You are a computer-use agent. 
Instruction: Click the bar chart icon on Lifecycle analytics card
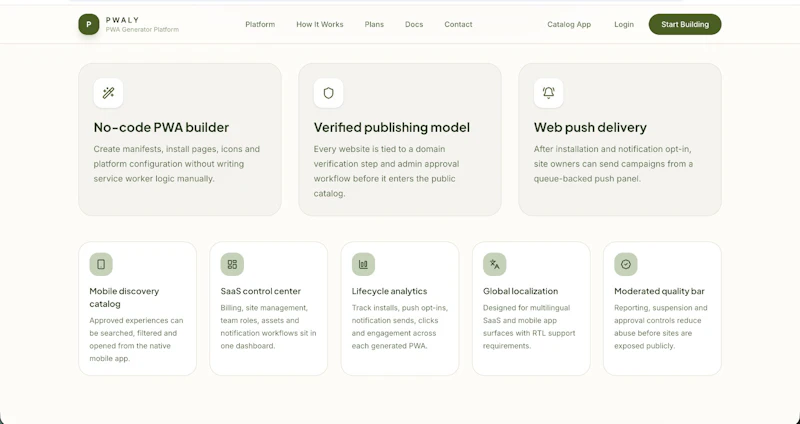tap(363, 264)
